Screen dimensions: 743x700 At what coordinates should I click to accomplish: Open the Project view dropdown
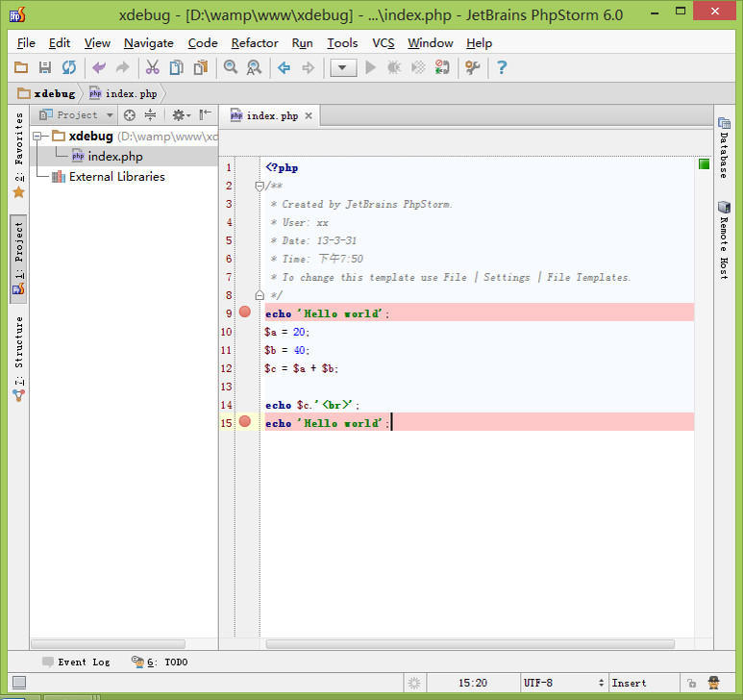tap(76, 114)
